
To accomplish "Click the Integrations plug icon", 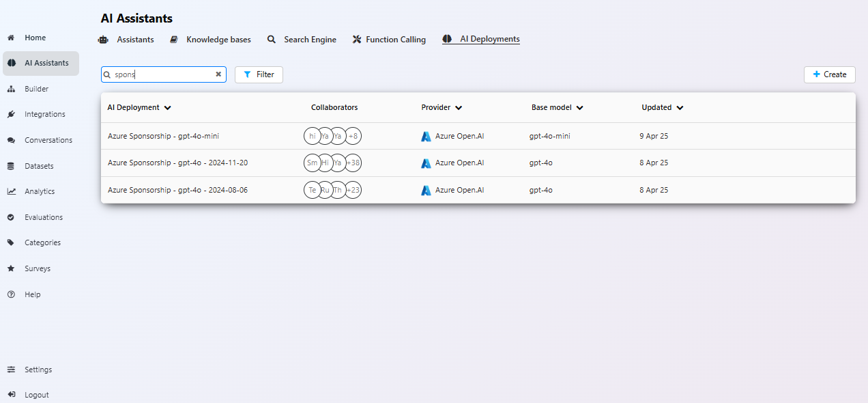I will [11, 114].
